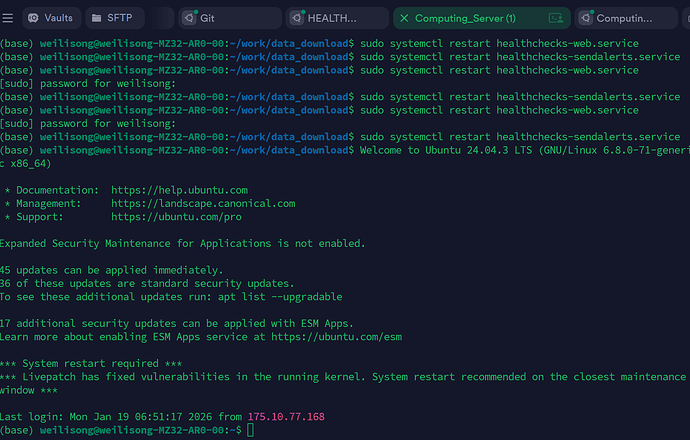Open the SFTP tab
Image resolution: width=690 pixels, height=440 pixels.
[115, 18]
